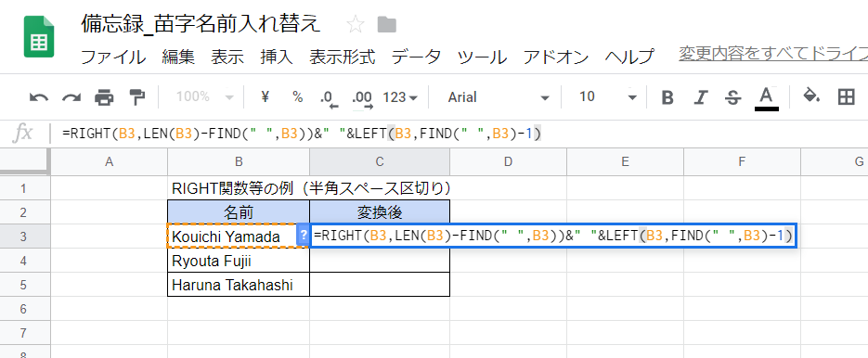Select column B header

coord(239,161)
